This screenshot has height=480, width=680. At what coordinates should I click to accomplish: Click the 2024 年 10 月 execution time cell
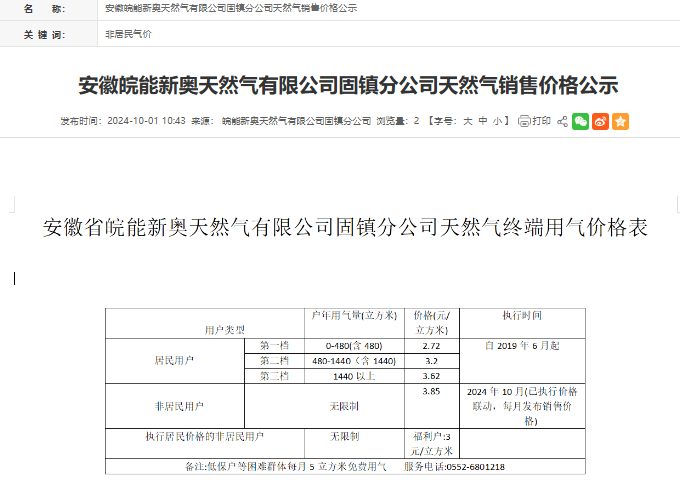[522, 406]
